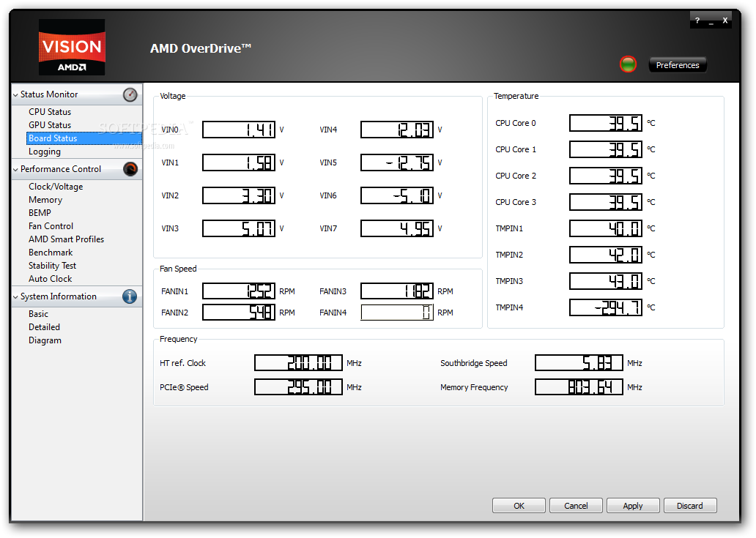Click the CPU Core 3 temperature readout
The width and height of the screenshot is (756, 538).
coord(606,202)
